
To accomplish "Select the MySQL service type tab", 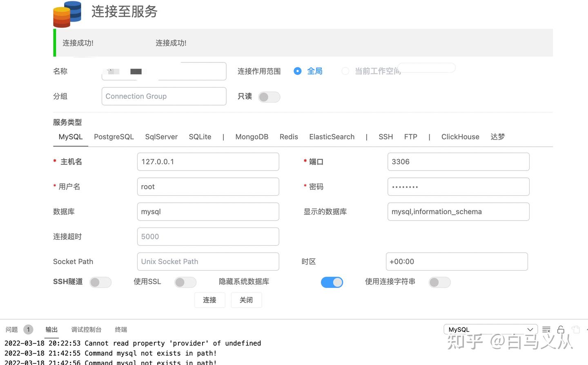I will pos(71,137).
